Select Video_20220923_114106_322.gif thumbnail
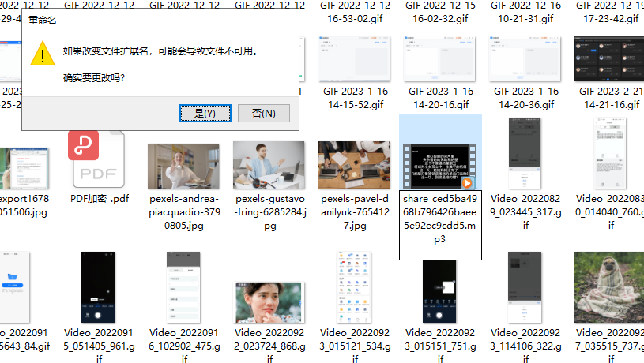This screenshot has width=644, height=363. [x=525, y=287]
